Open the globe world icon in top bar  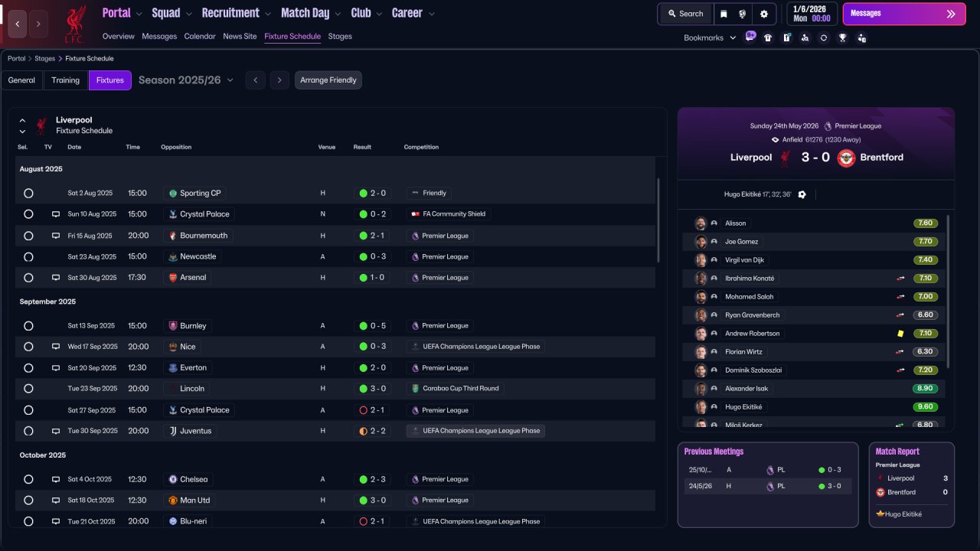743,14
